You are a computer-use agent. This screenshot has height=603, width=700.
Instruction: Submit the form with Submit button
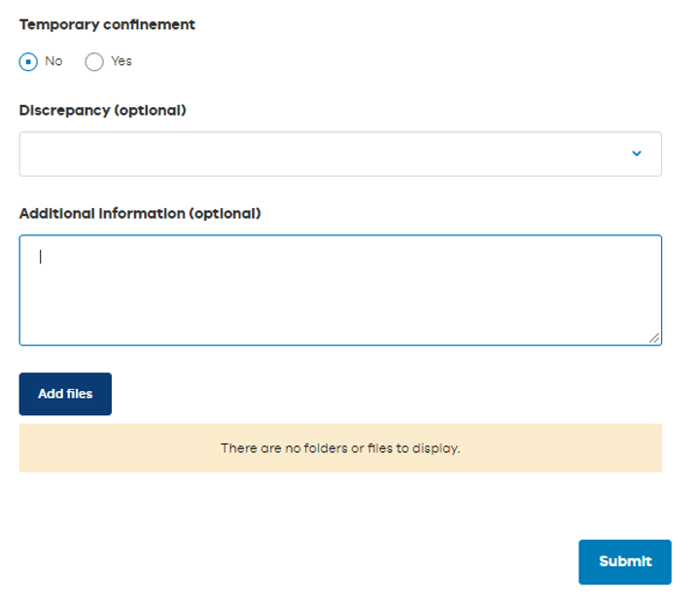click(624, 561)
